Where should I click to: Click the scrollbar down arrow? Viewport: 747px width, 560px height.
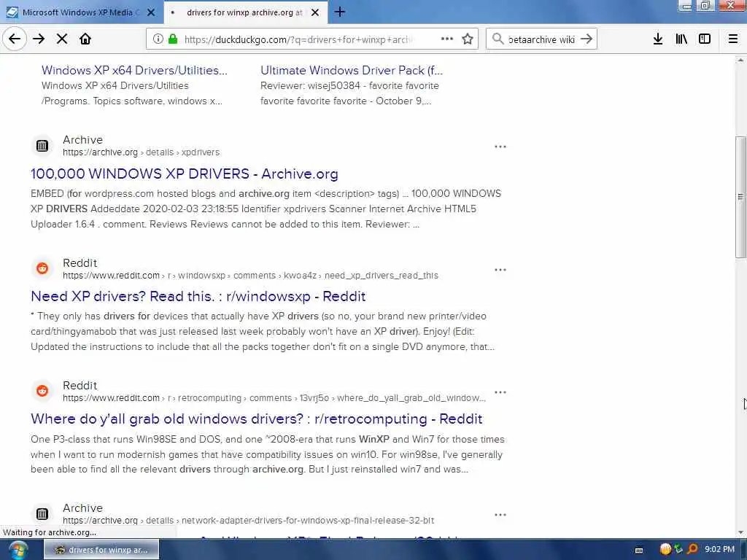(740, 532)
